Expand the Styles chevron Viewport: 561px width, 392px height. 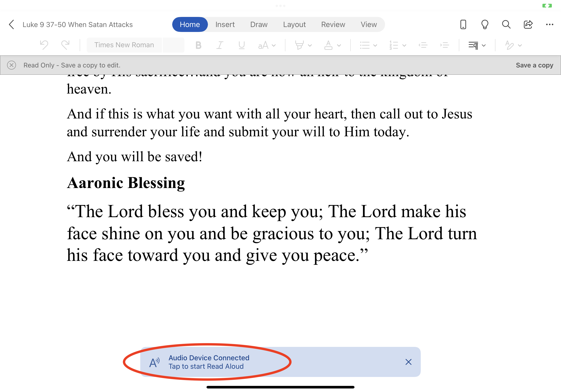[520, 45]
